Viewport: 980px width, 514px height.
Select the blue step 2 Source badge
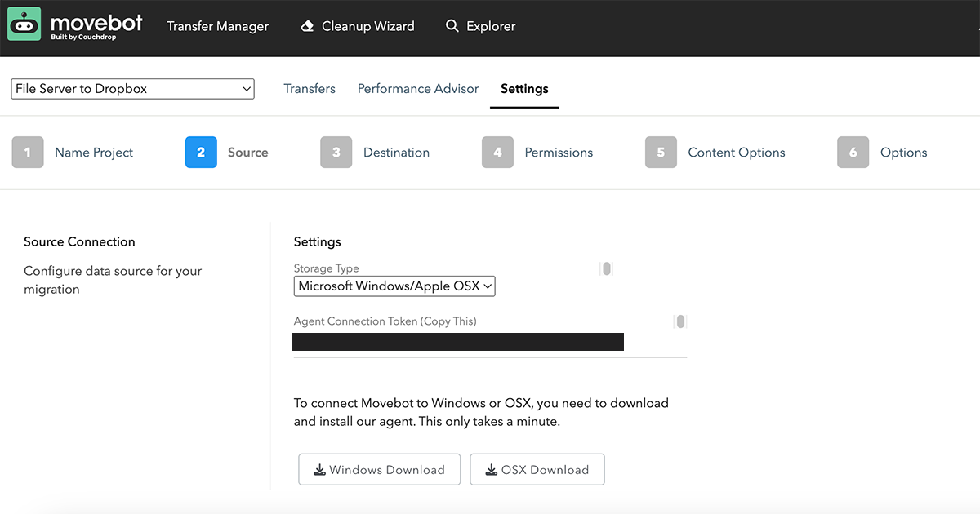pos(201,152)
